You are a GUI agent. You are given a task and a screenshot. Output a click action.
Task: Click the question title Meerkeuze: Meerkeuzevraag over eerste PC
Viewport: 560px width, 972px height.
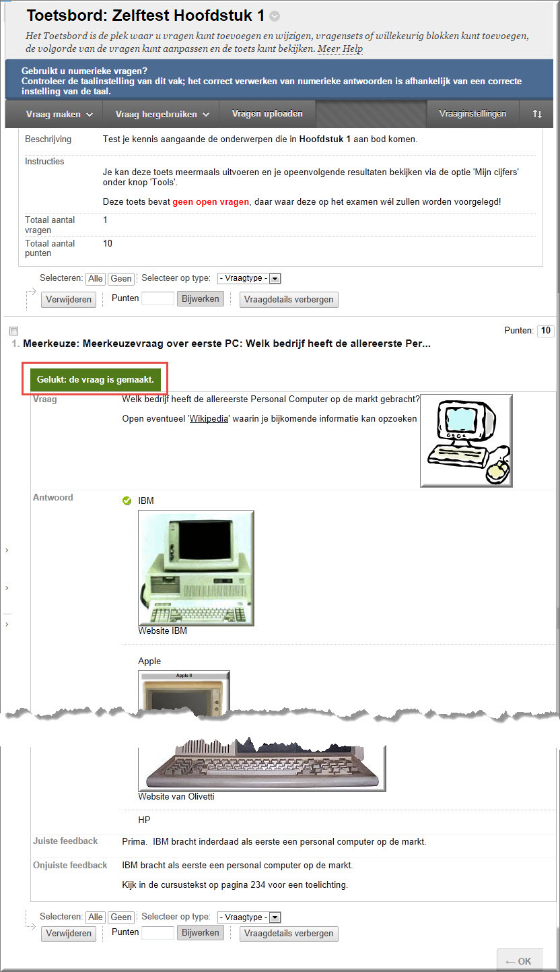pos(227,344)
